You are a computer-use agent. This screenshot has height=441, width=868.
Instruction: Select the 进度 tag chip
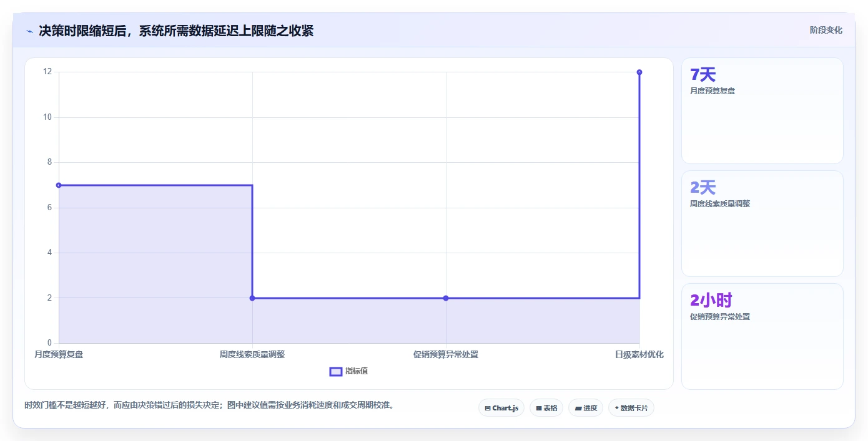point(586,408)
